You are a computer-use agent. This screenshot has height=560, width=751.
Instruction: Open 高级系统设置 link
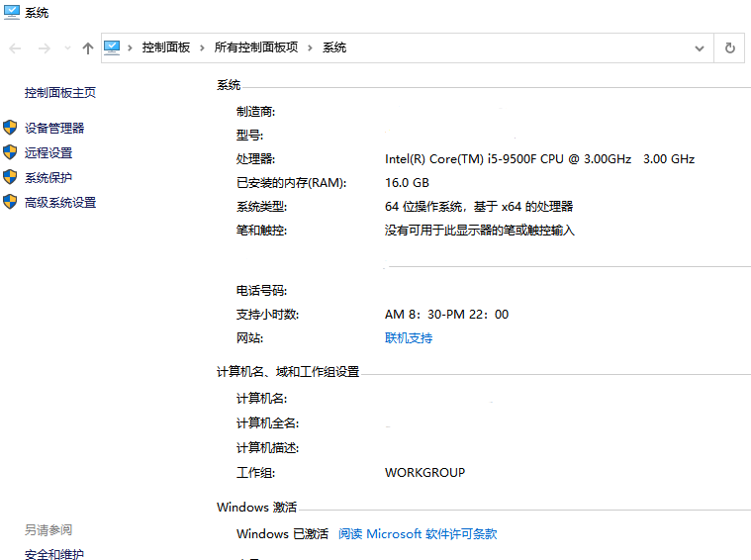pyautogui.click(x=60, y=203)
